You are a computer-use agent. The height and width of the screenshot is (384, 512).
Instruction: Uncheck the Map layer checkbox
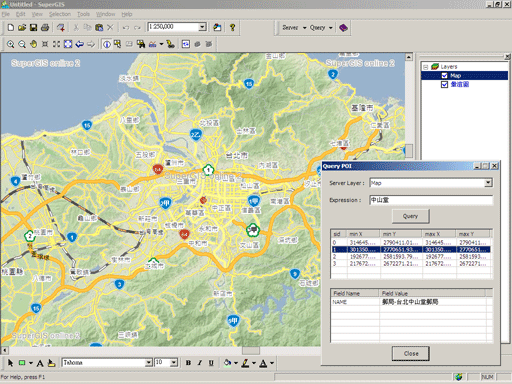(x=444, y=76)
